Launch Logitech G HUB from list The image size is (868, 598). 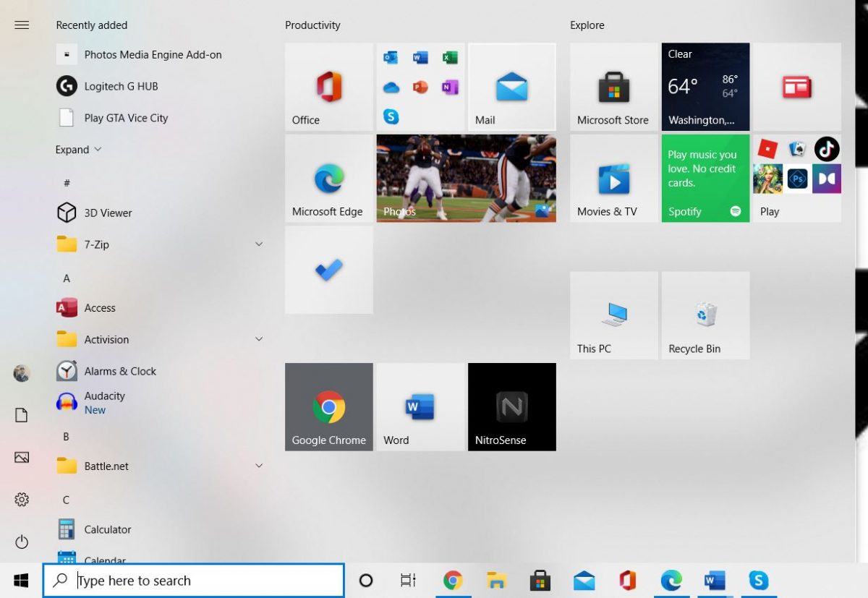coord(160,86)
